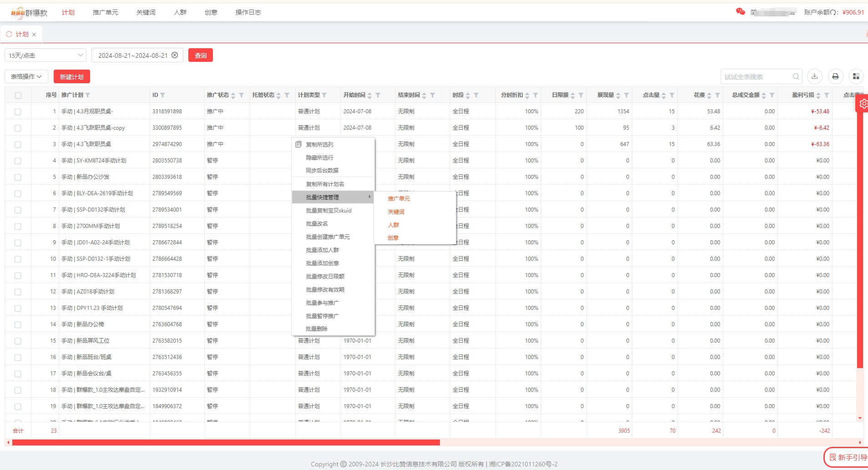Image resolution: width=868 pixels, height=470 pixels.
Task: Click the horizontal scrollbar thumb
Action: [x=226, y=442]
